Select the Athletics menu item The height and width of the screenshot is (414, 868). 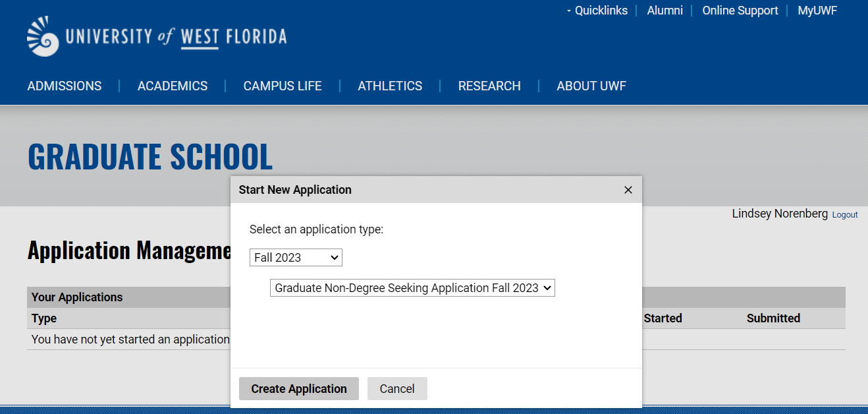point(390,86)
